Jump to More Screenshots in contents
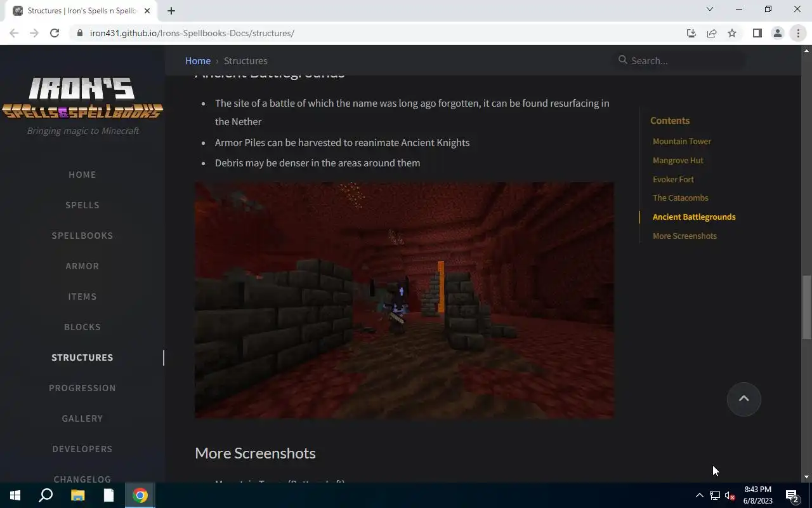812x508 pixels. (x=684, y=236)
